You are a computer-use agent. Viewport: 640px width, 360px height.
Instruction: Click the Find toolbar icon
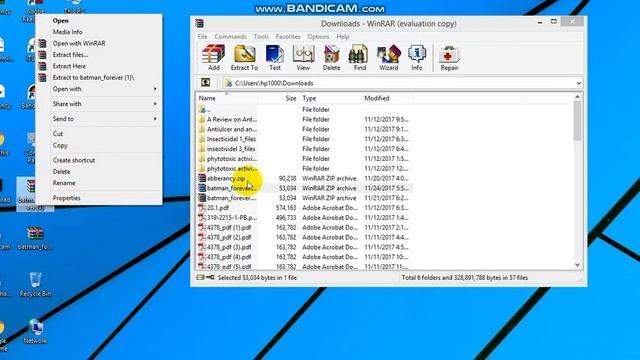pos(360,58)
